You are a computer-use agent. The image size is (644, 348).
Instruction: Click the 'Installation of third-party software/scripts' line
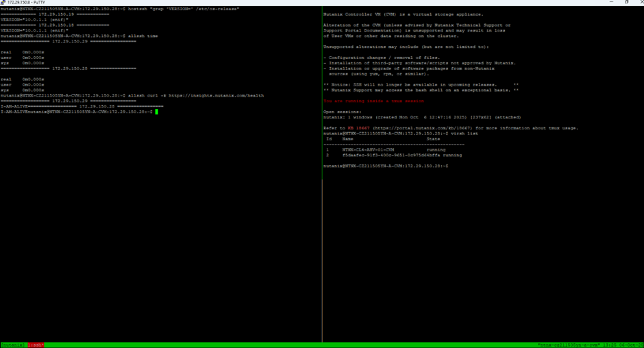click(x=420, y=63)
